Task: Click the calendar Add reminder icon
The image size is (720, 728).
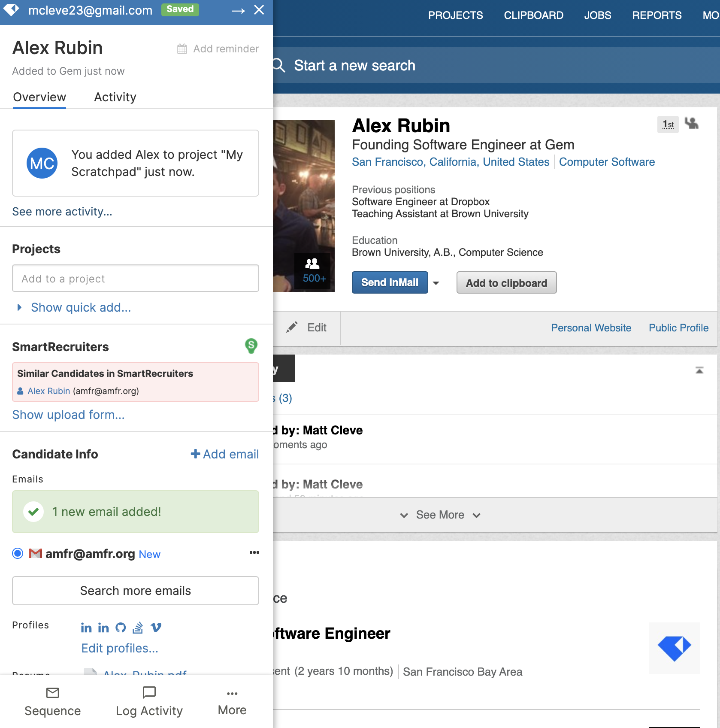Action: [182, 49]
